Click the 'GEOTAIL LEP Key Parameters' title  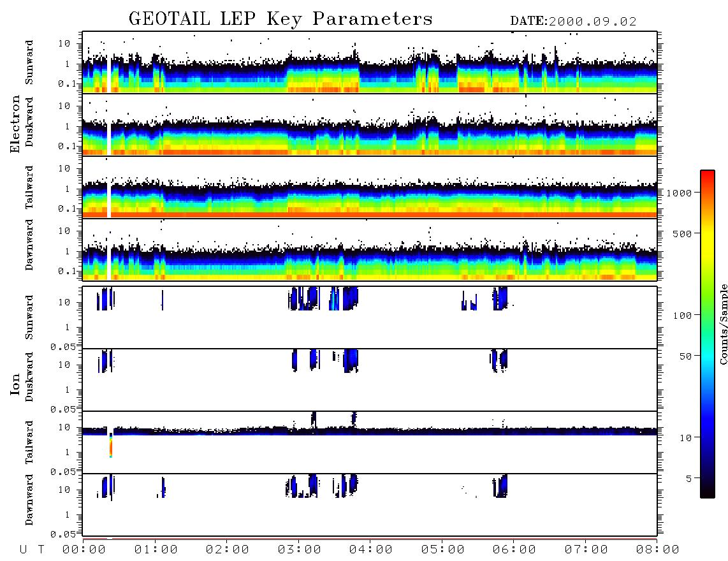(280, 19)
